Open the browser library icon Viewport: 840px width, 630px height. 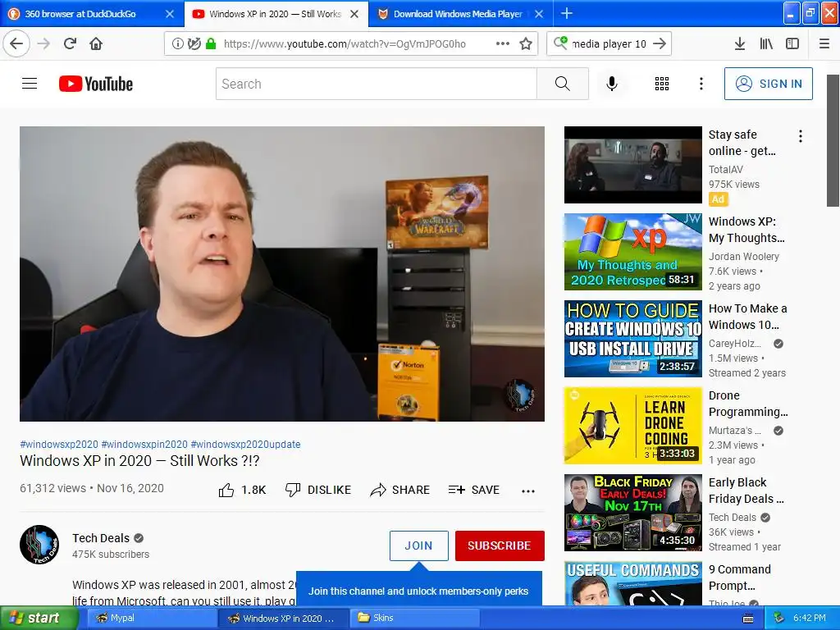pos(766,44)
